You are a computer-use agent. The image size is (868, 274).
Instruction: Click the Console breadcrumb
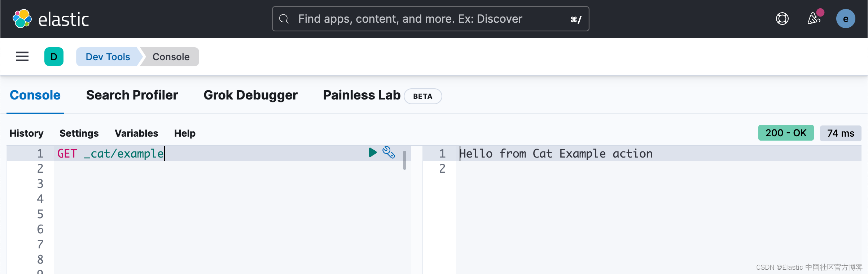(x=171, y=57)
